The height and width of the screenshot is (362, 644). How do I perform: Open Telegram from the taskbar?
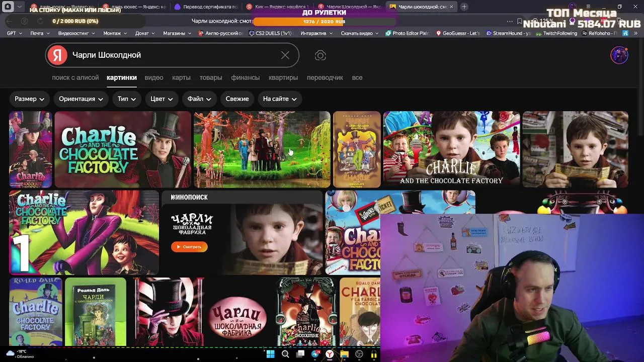[x=315, y=354]
